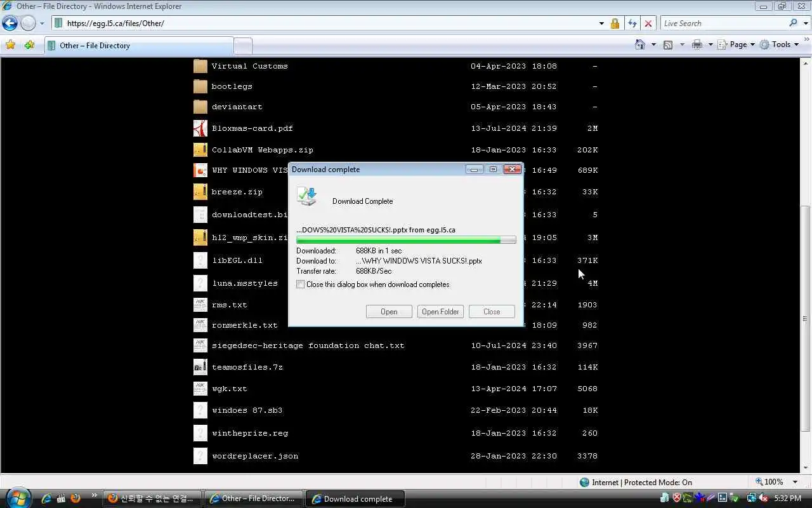The height and width of the screenshot is (508, 812).
Task: Refresh the page with the Refresh icon
Action: click(x=632, y=23)
